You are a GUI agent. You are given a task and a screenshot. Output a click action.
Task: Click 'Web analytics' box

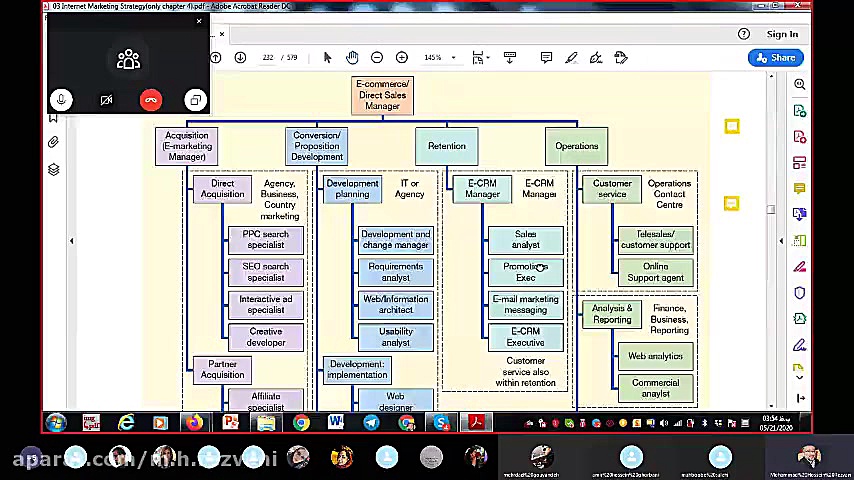(656, 356)
